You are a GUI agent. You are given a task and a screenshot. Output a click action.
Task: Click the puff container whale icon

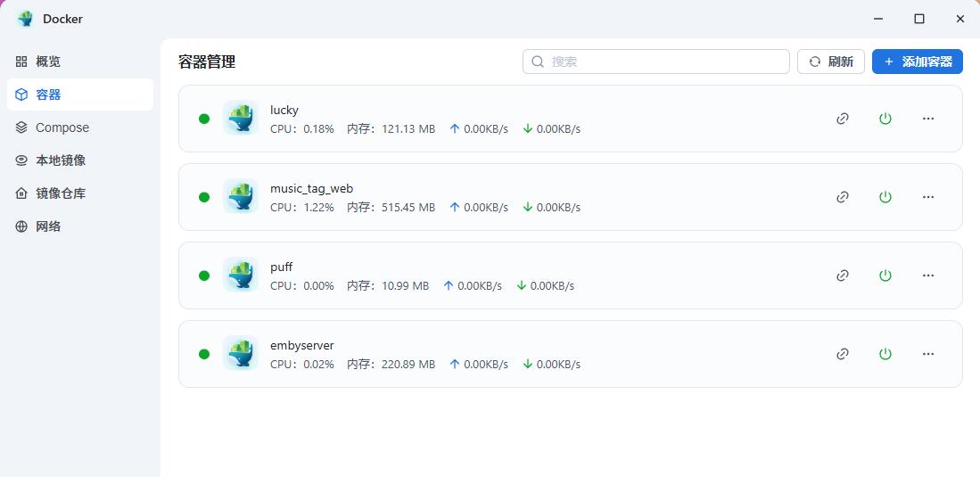(x=241, y=275)
